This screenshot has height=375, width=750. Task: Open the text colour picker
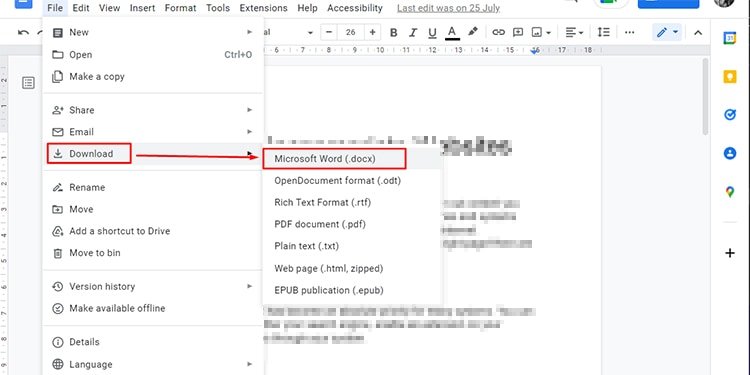click(452, 33)
